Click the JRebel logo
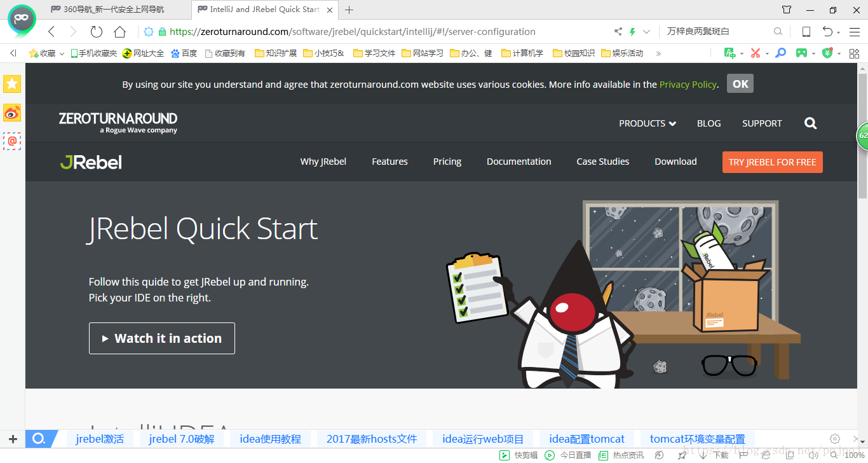The width and height of the screenshot is (868, 463). [x=91, y=162]
